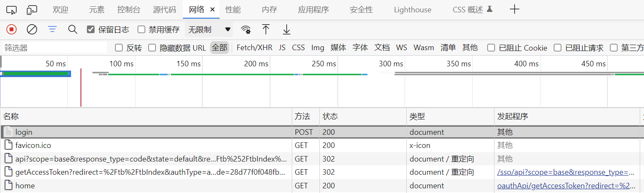Screen dimensions: 644x193
Task: Open the getAccessToken initiator link
Action: (569, 172)
